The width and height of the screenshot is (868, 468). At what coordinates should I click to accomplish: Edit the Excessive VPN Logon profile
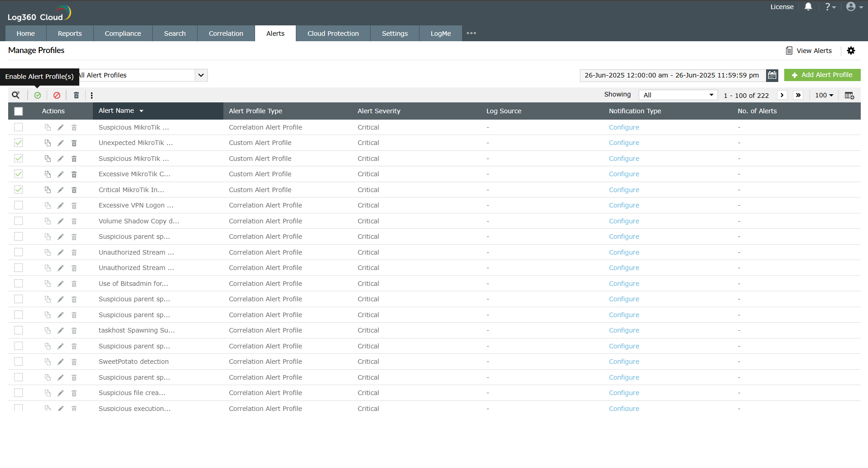tap(61, 205)
